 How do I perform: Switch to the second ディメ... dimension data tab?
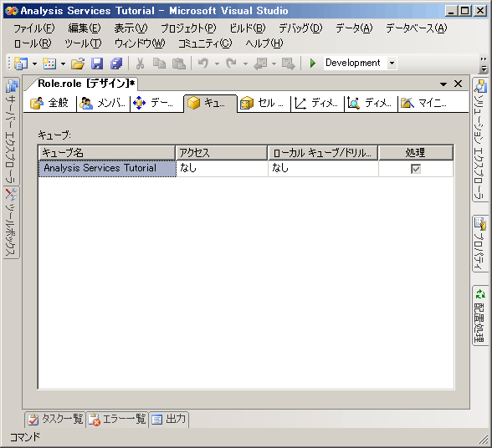[370, 103]
